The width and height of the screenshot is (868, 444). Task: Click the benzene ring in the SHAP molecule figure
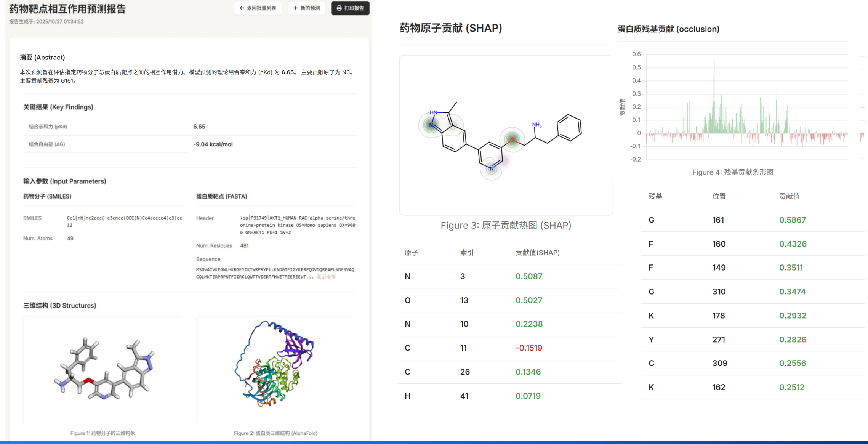(x=569, y=128)
